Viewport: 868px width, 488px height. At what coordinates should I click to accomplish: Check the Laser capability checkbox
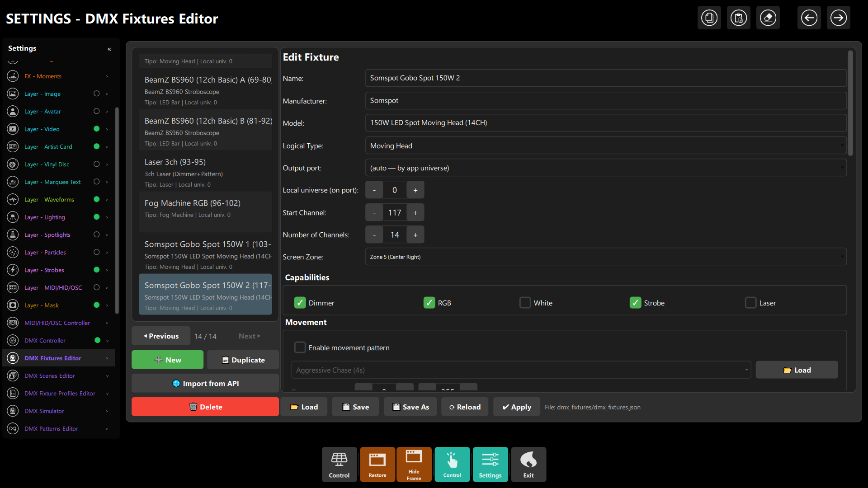coord(750,303)
